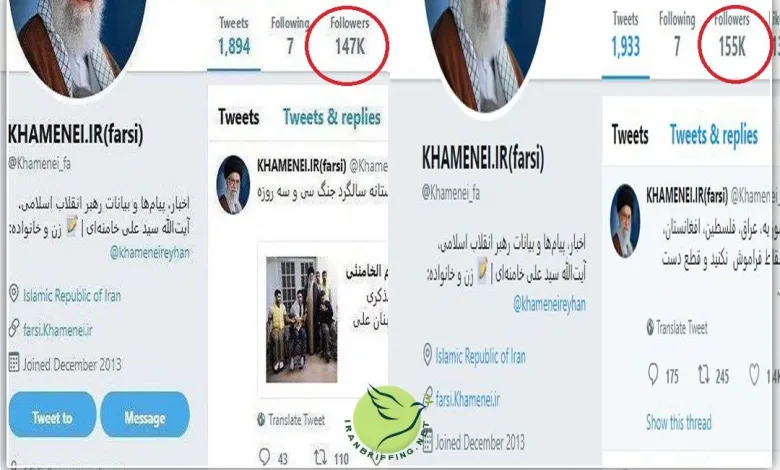Open Tweets & replies tab on left profile

pos(332,117)
